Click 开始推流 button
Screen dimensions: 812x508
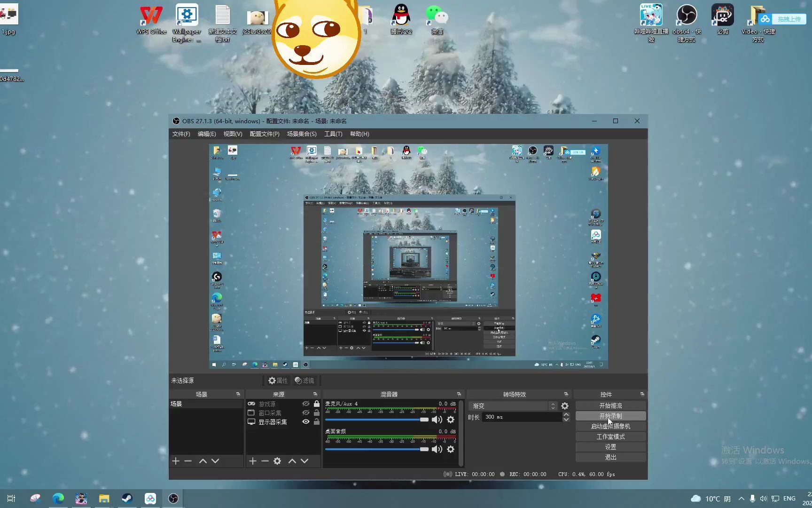pyautogui.click(x=610, y=405)
